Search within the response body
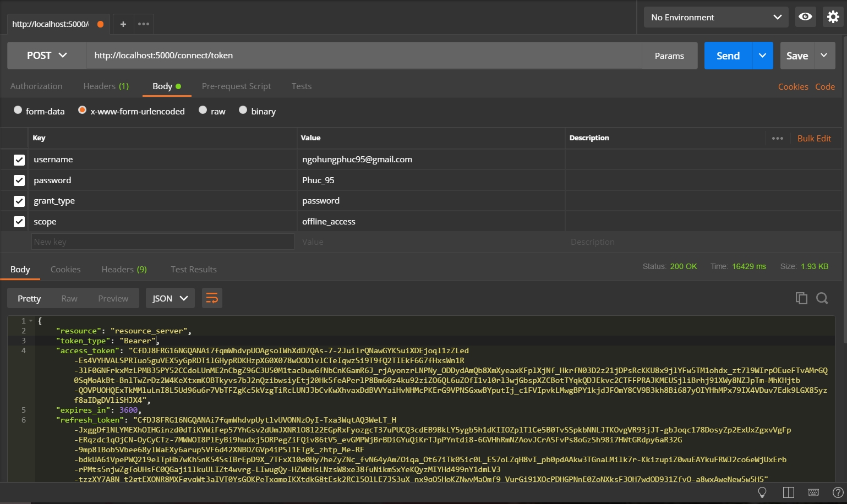The image size is (847, 504). (822, 298)
